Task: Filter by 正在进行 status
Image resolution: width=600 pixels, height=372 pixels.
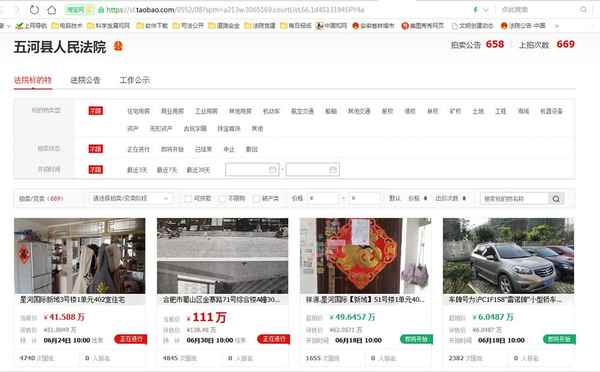Action: (139, 149)
